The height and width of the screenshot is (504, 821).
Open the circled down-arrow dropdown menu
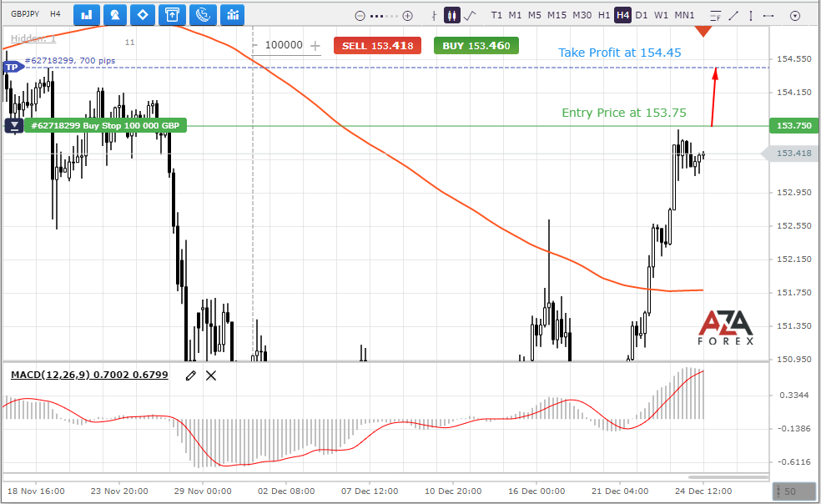795,16
